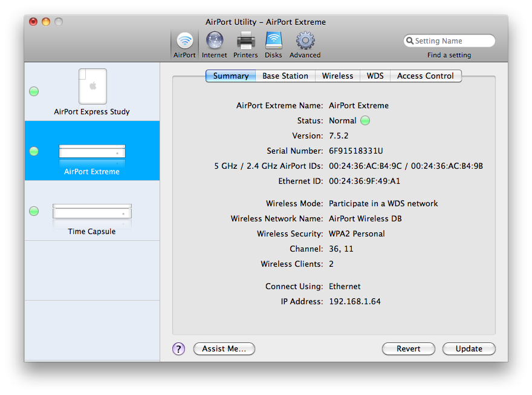Open the Printers toolbar section
Viewport: 532px width, 395px height.
tap(245, 45)
